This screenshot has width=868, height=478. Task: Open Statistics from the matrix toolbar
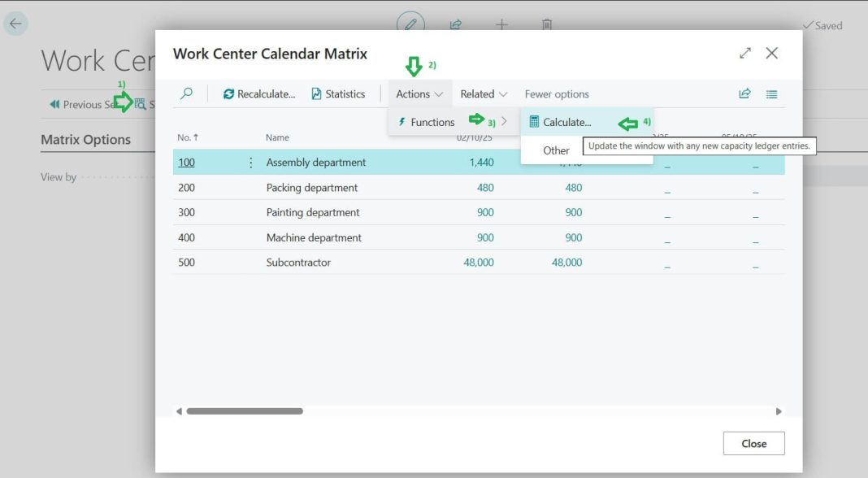coord(338,93)
